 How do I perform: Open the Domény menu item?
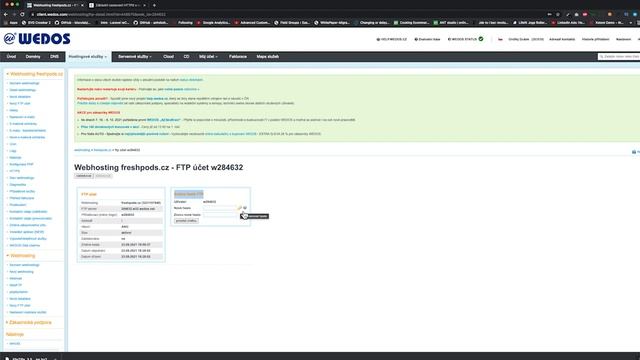[x=33, y=57]
